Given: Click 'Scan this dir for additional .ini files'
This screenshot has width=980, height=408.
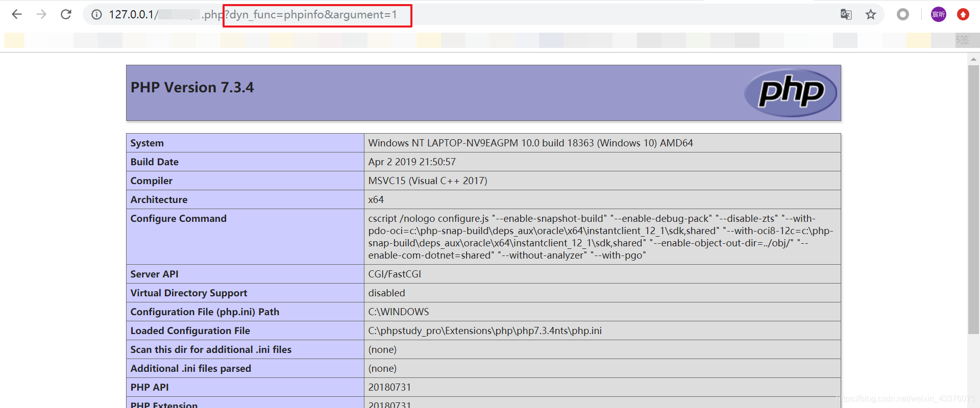Looking at the screenshot, I should pyautogui.click(x=211, y=349).
